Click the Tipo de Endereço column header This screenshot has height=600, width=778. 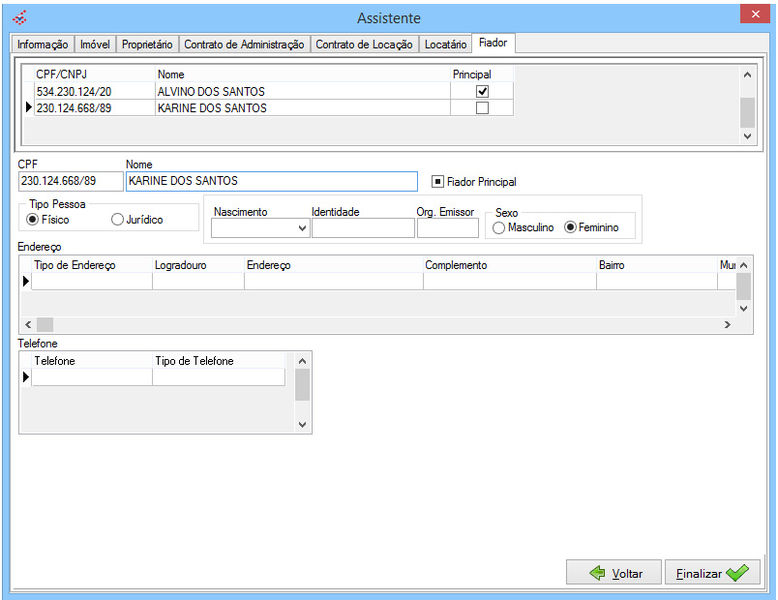(75, 265)
